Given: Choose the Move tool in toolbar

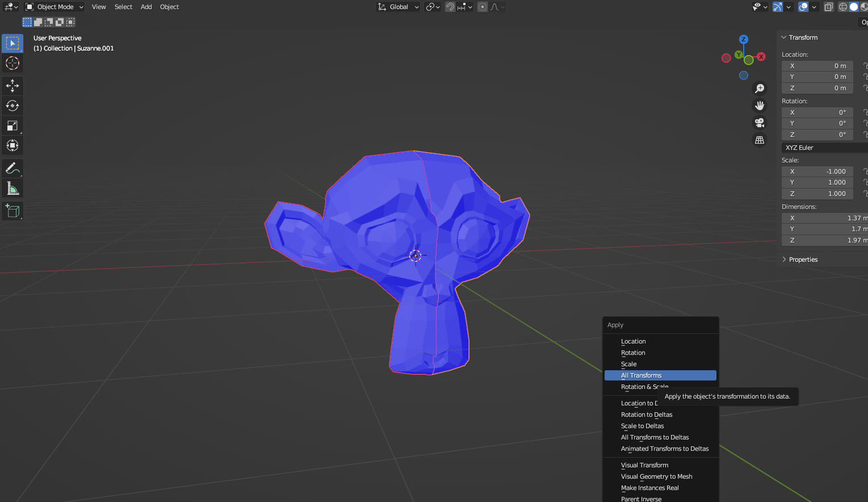Looking at the screenshot, I should 12,86.
